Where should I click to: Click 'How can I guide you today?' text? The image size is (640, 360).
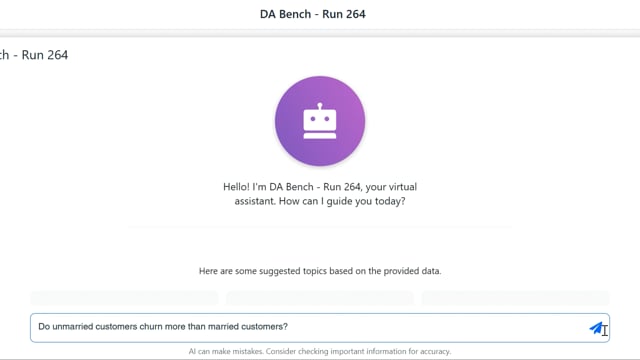pos(342,201)
